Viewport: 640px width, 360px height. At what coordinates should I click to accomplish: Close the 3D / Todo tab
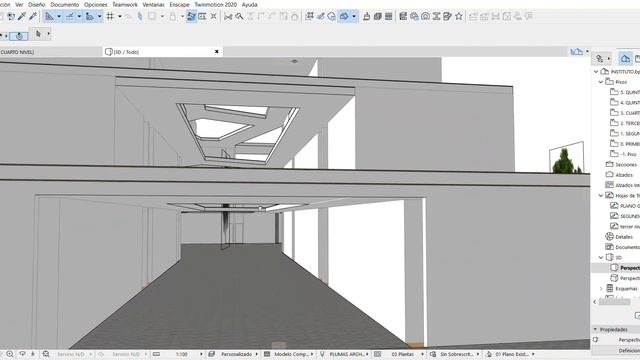[x=217, y=51]
